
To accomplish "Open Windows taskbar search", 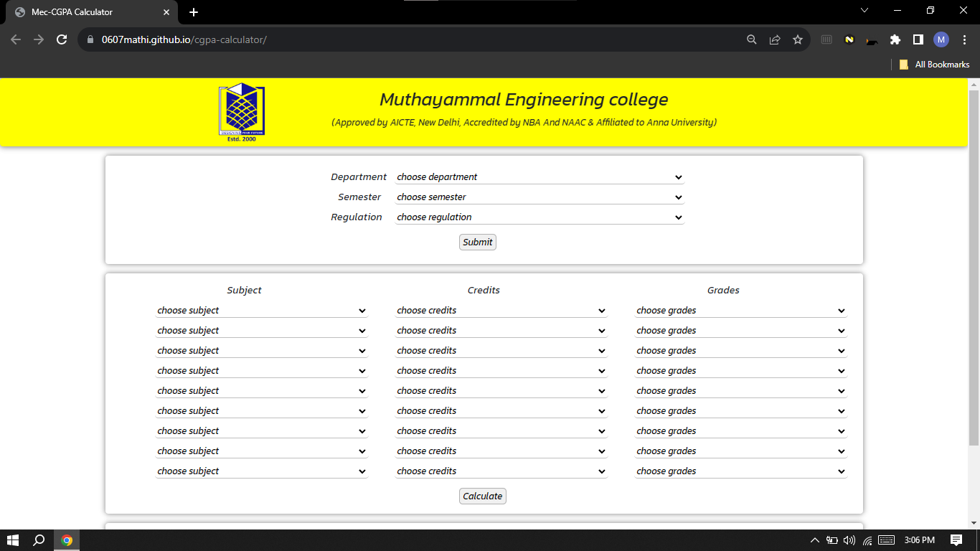I will tap(39, 540).
